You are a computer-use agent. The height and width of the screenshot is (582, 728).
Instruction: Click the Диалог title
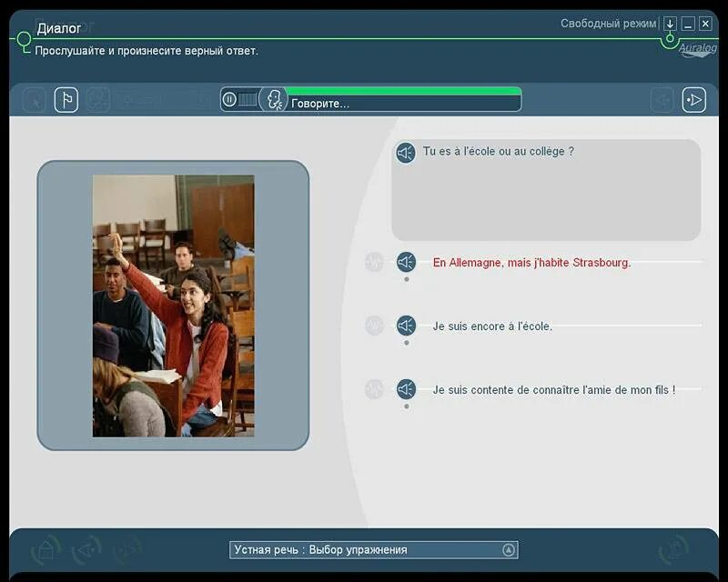coord(59,29)
